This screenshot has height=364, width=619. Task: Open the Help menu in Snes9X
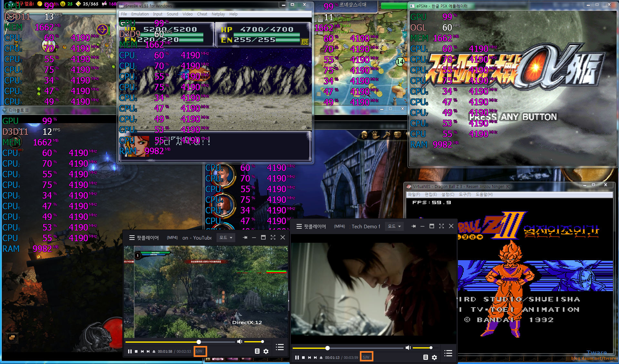233,14
